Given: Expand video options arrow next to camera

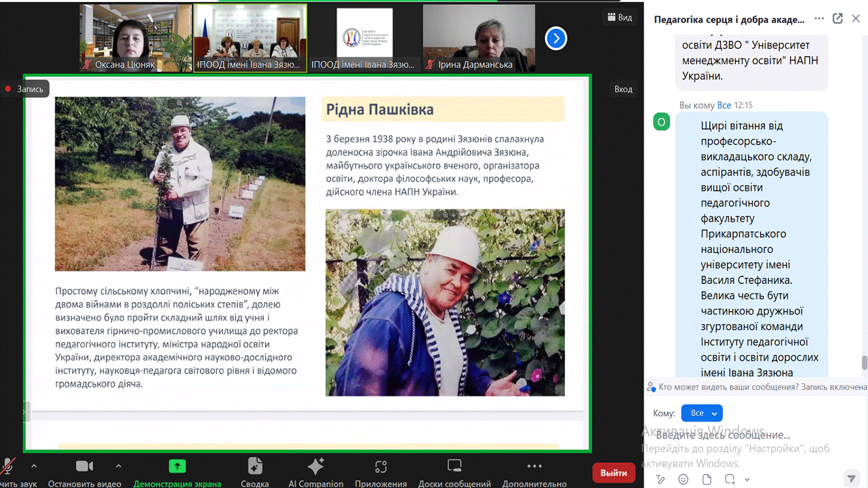Looking at the screenshot, I should 119,466.
